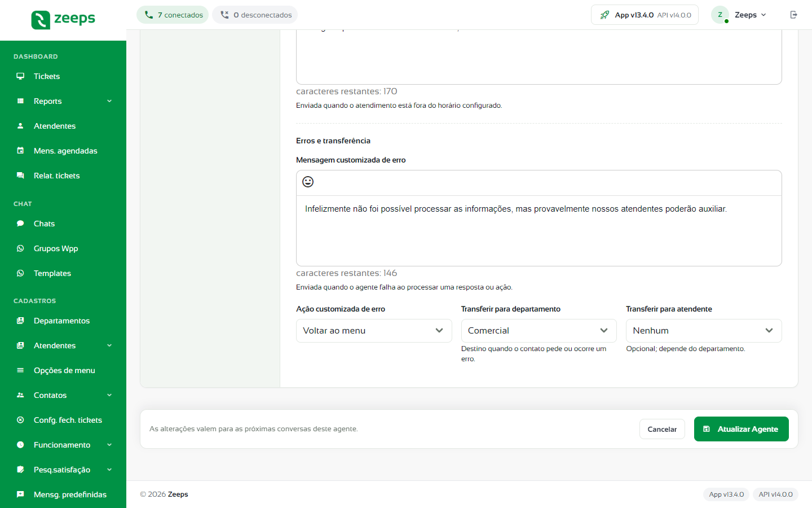Screen dimensions: 812x508
Task: Open the Ação customizada de erro dropdown
Action: (374, 331)
